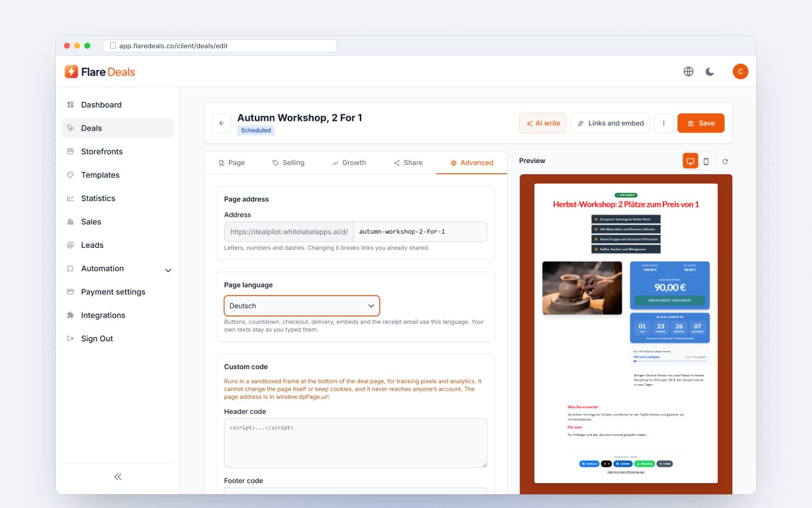Click Sign Out in sidebar

tap(118, 338)
